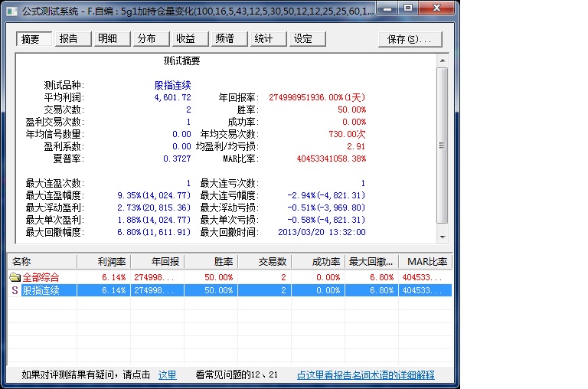The height and width of the screenshot is (389, 588).
Task: Open the 明细 tab
Action: [108, 39]
